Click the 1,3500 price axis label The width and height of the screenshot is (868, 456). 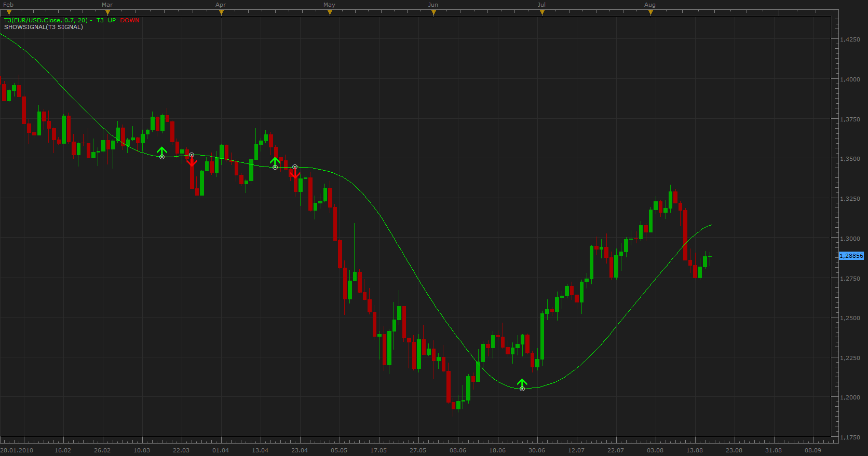tap(850, 159)
